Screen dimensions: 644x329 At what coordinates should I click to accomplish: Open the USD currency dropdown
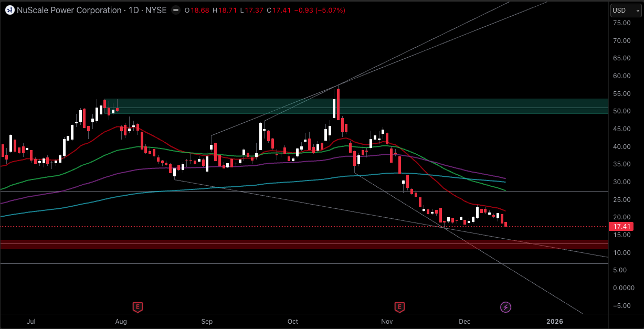[626, 10]
